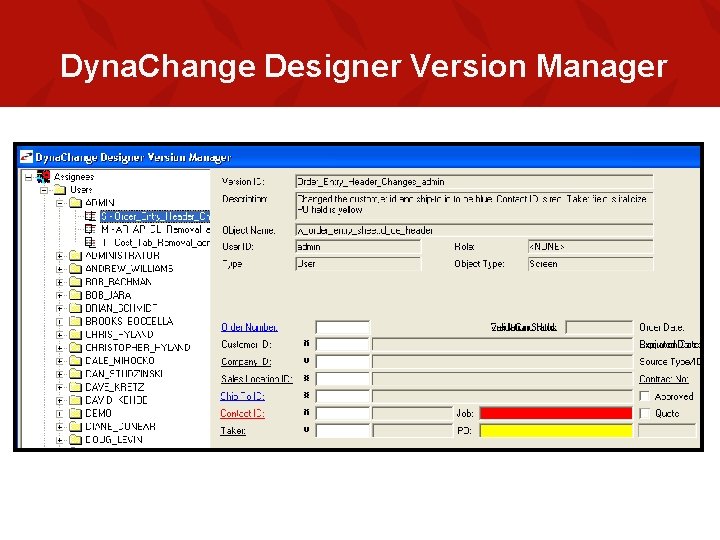
Task: Click the DAN_STUDZINSKI folder icon
Action: click(75, 374)
